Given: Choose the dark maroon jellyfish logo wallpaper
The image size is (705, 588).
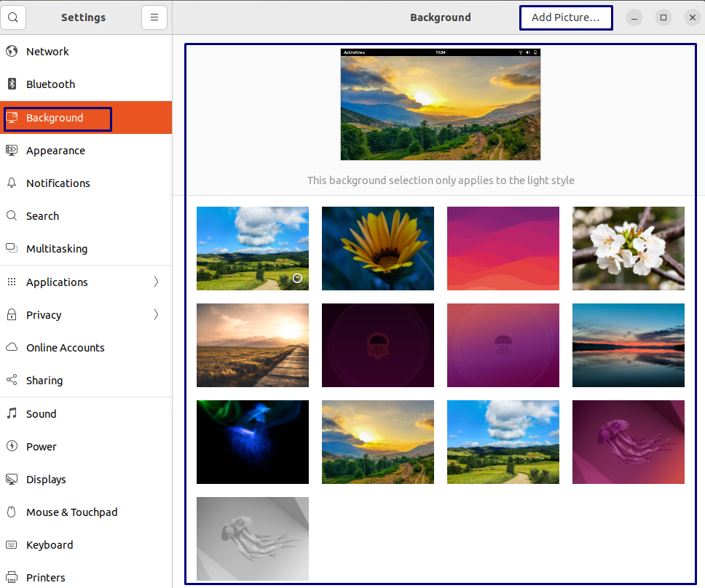Looking at the screenshot, I should tap(378, 345).
